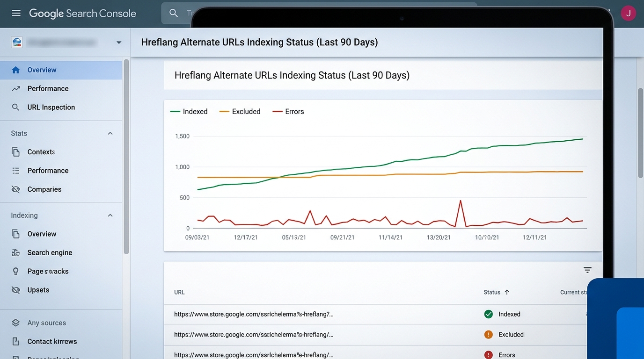This screenshot has width=644, height=359.
Task: Open the property selector dropdown arrow
Action: [119, 43]
